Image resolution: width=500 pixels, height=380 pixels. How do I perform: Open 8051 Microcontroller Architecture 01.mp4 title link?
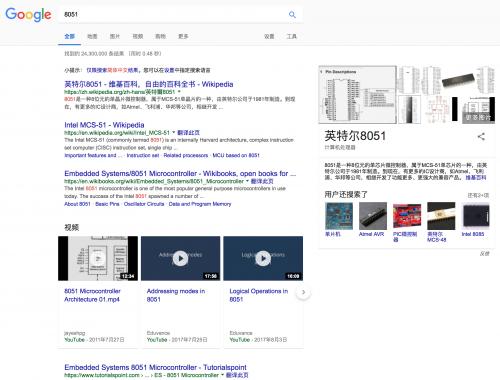[92, 295]
